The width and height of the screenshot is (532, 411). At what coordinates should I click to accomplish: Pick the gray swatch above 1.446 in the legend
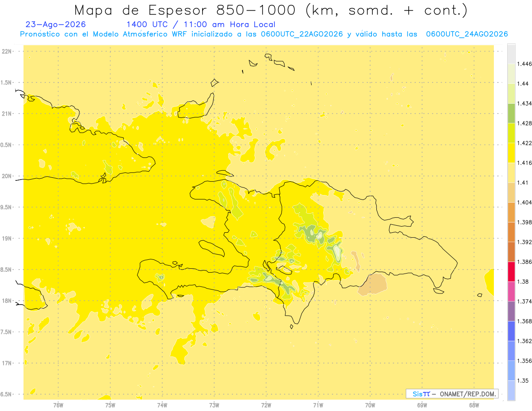(511, 54)
